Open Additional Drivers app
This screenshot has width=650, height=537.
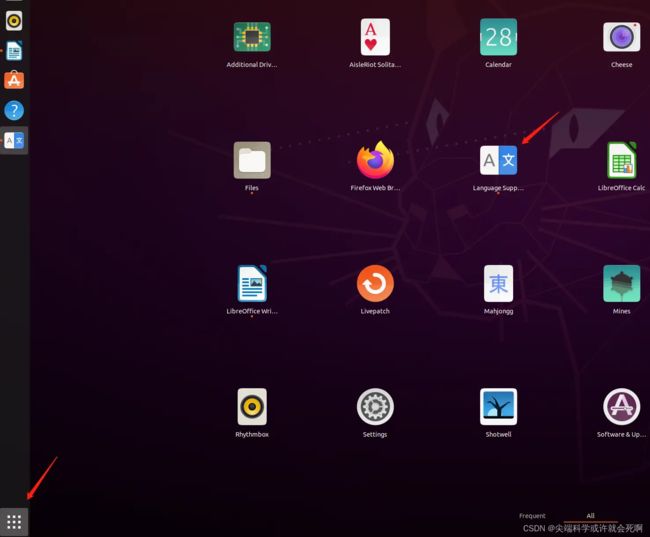coord(252,37)
